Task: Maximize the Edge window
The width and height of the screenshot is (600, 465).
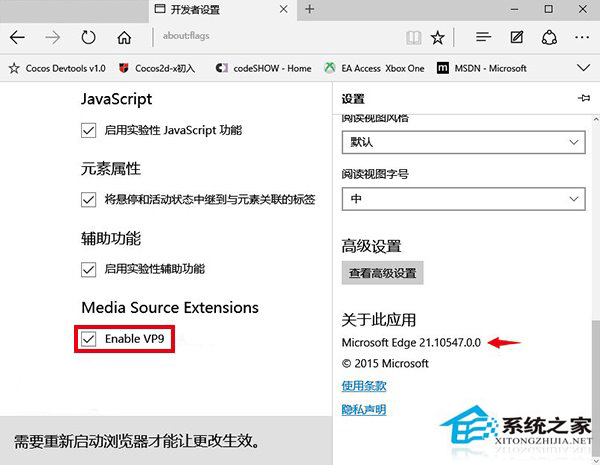Action: 548,9
